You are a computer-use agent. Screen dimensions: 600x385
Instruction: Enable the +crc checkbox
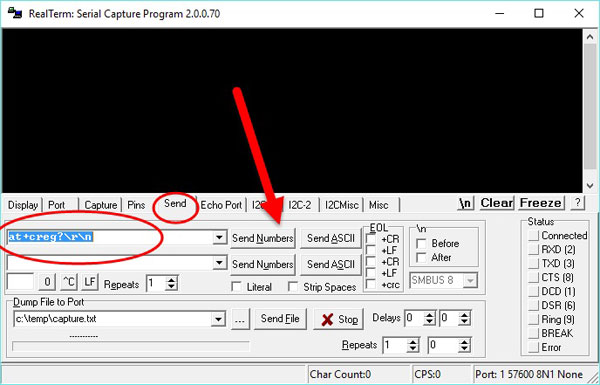click(x=370, y=284)
